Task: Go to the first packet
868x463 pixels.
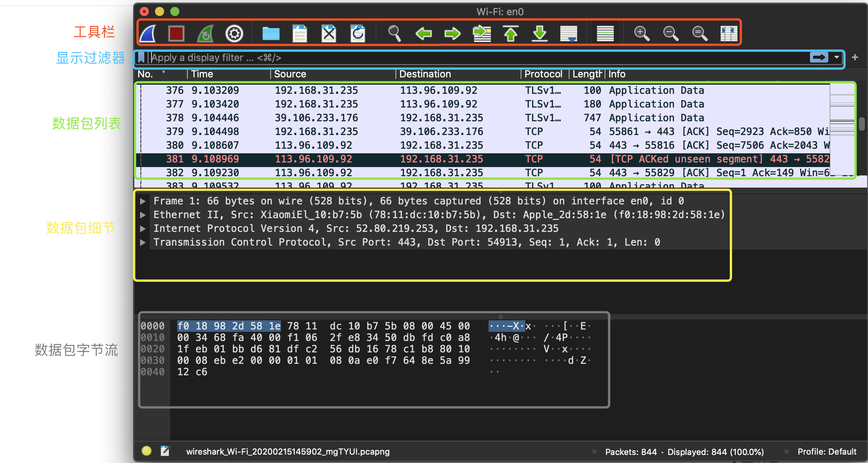Action: [511, 34]
